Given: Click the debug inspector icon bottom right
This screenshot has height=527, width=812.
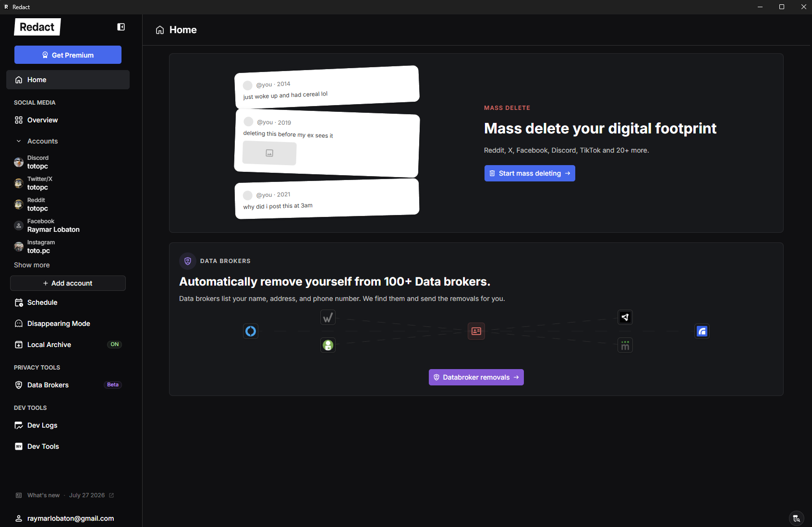Looking at the screenshot, I should pyautogui.click(x=797, y=518).
